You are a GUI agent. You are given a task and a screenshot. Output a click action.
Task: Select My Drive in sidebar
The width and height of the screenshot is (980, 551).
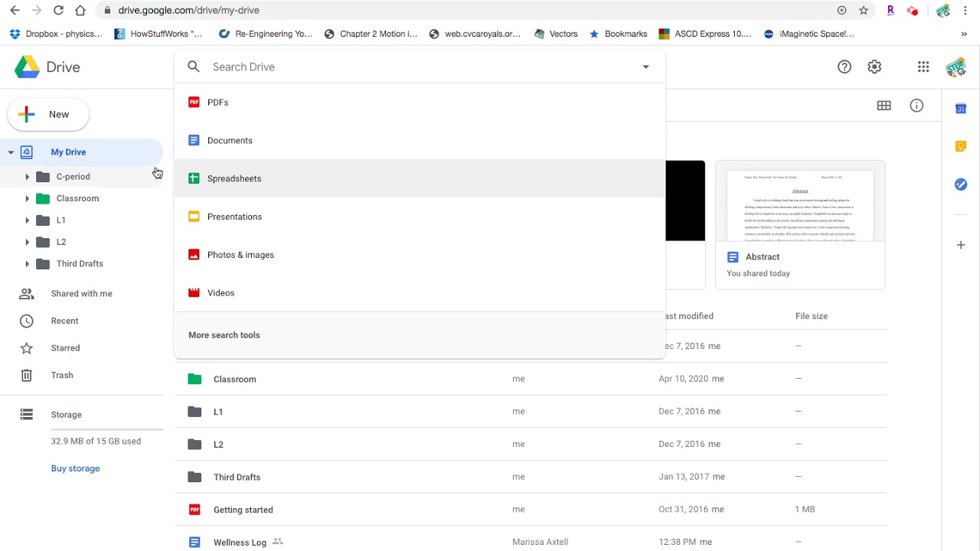[x=68, y=152]
